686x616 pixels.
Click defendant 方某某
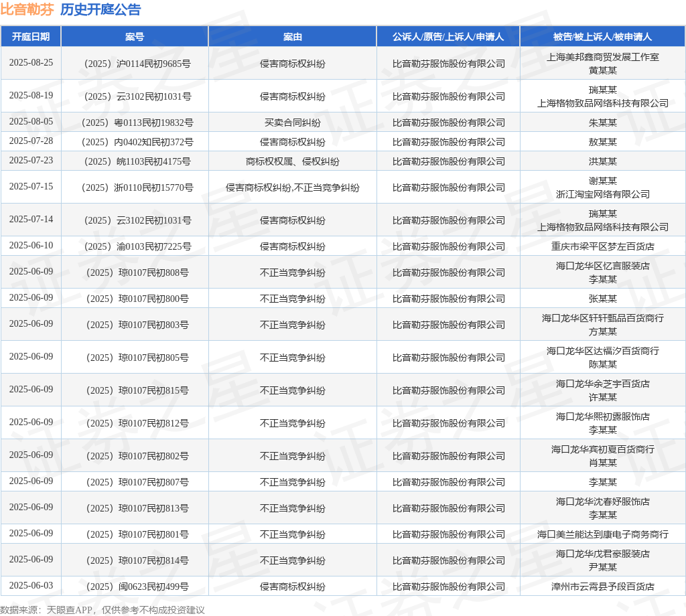602,332
